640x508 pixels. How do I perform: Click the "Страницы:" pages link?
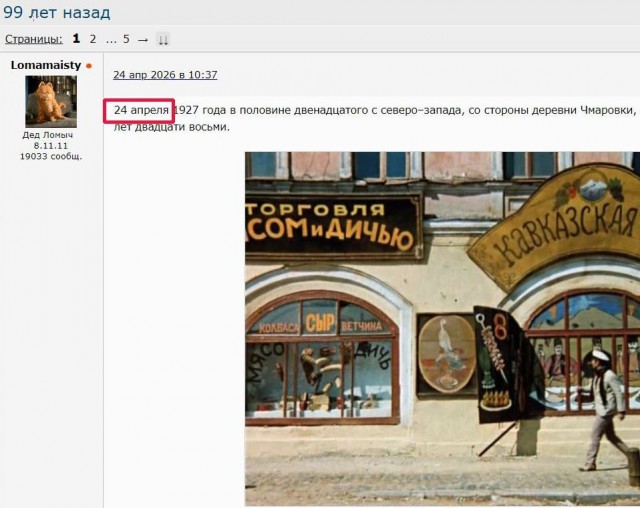pyautogui.click(x=34, y=39)
